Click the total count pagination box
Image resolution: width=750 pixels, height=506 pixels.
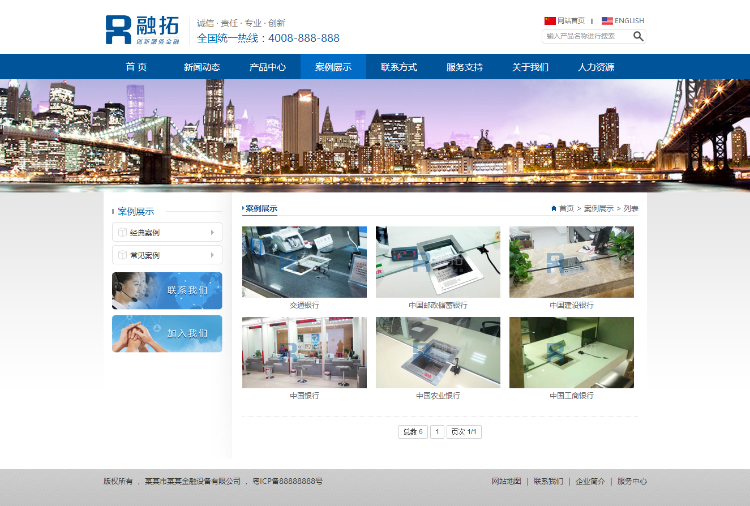pyautogui.click(x=413, y=432)
